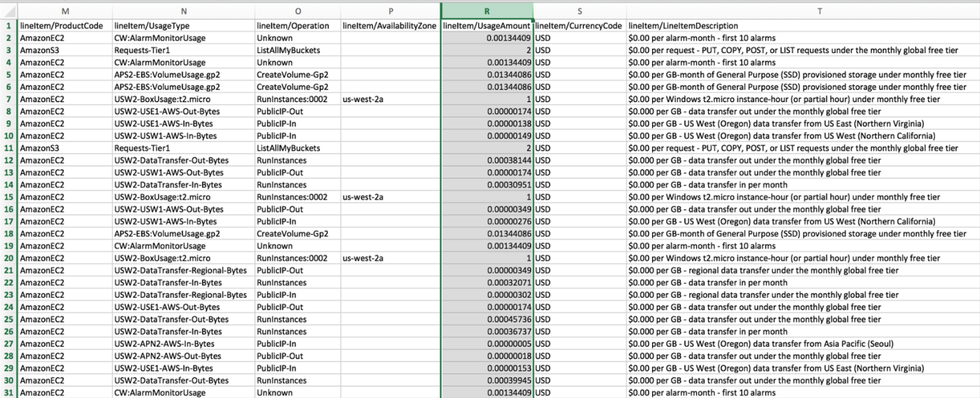
Task: Select APS2-EBS:VolumeUsage.gp2 cell in row 18
Action: (183, 234)
